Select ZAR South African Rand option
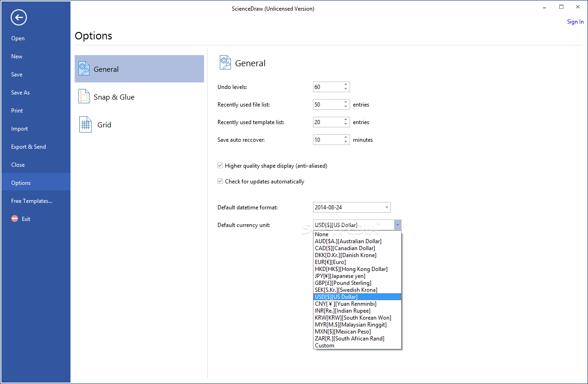Image resolution: width=588 pixels, height=384 pixels. [x=358, y=339]
